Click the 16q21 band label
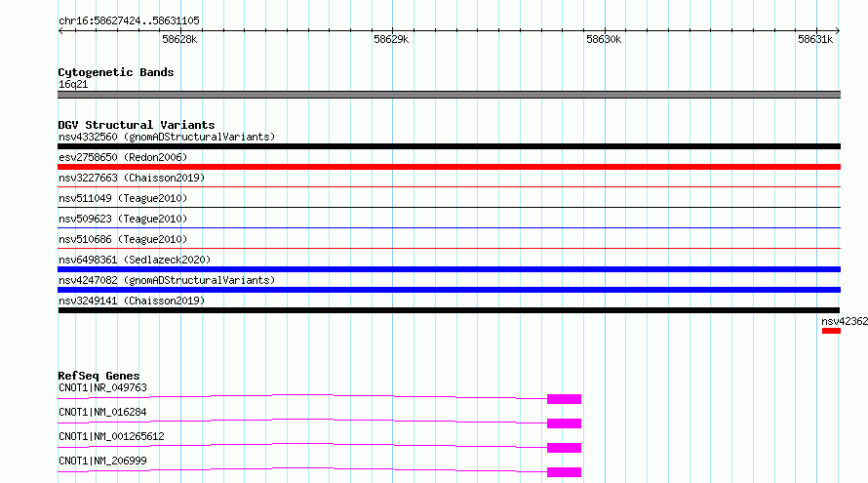 click(73, 84)
